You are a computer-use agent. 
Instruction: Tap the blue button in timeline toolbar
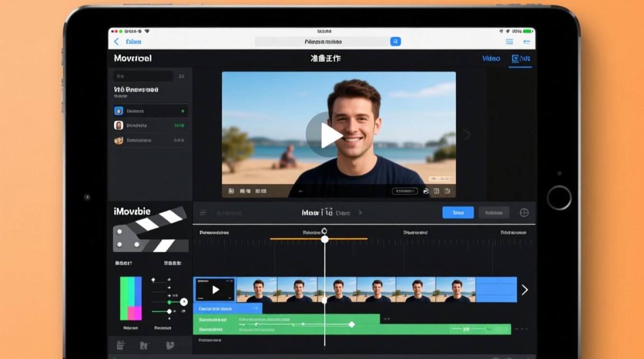pos(458,213)
